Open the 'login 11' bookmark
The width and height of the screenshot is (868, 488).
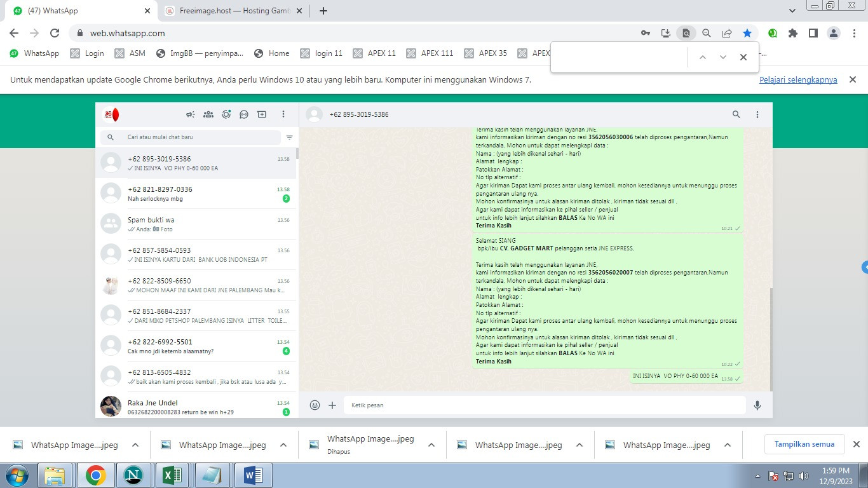point(322,53)
